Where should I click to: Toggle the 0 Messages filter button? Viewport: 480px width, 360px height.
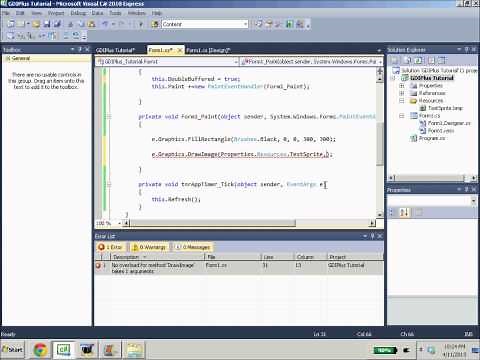pyautogui.click(x=193, y=247)
